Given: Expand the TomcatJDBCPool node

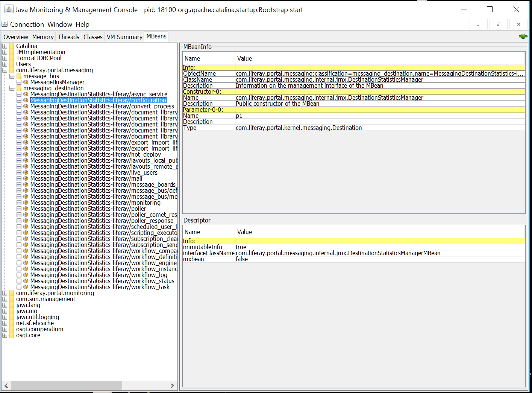Looking at the screenshot, I should 5,58.
